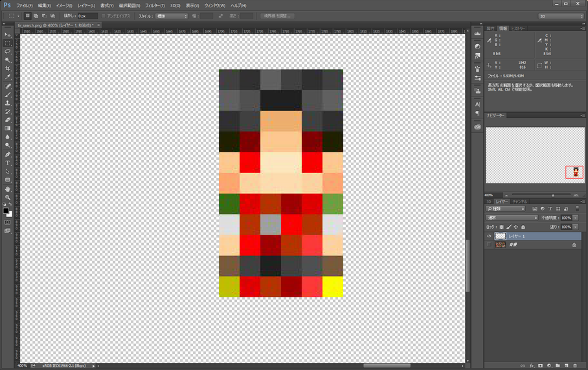Image resolution: width=588 pixels, height=370 pixels.
Task: Toggle Subtract from Selection mode
Action: (x=44, y=16)
